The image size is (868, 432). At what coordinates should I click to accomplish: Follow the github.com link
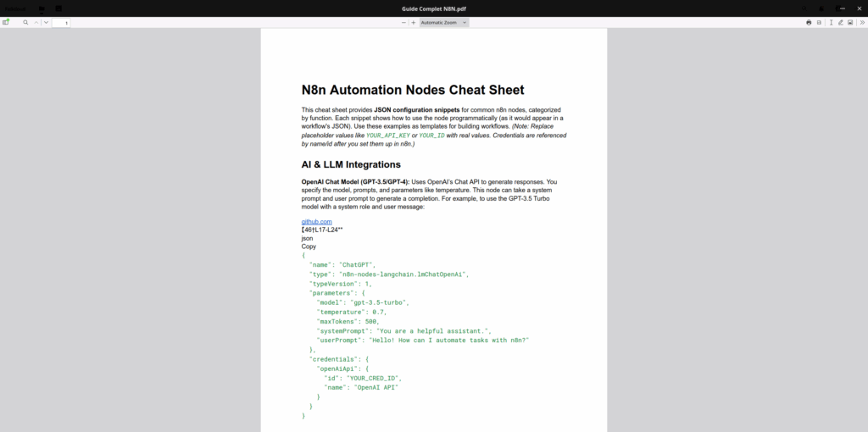click(x=317, y=222)
